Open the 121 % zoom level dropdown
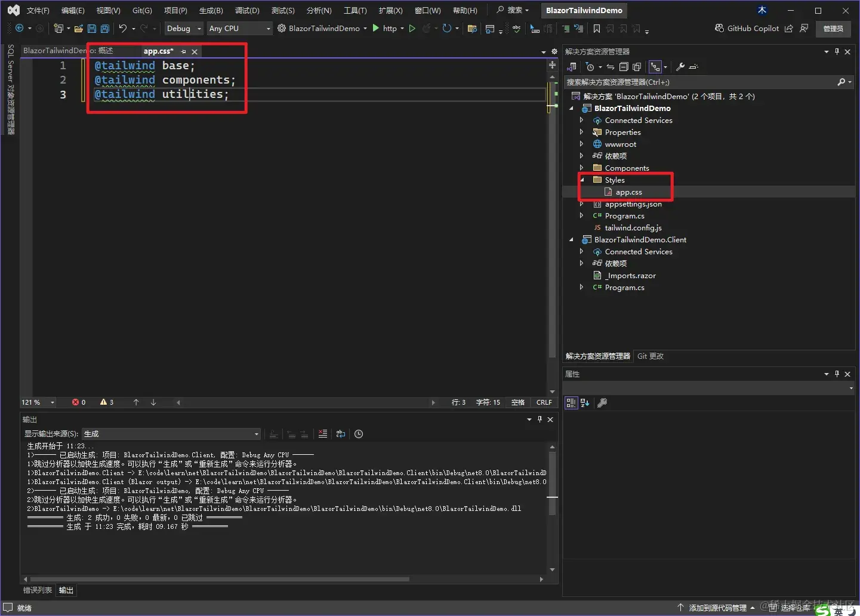The image size is (860, 616). point(38,402)
